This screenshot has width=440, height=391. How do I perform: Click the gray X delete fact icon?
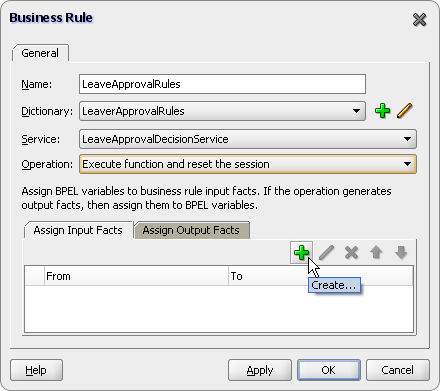(351, 253)
